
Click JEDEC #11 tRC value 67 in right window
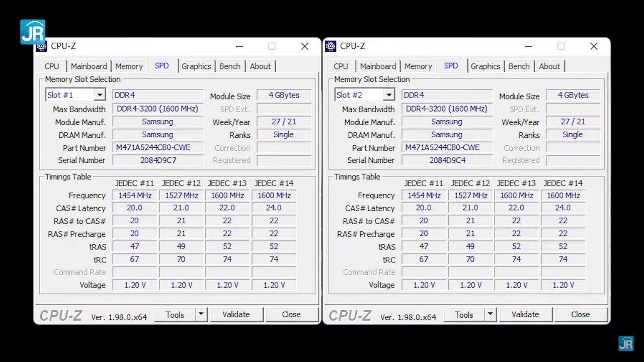click(x=424, y=259)
